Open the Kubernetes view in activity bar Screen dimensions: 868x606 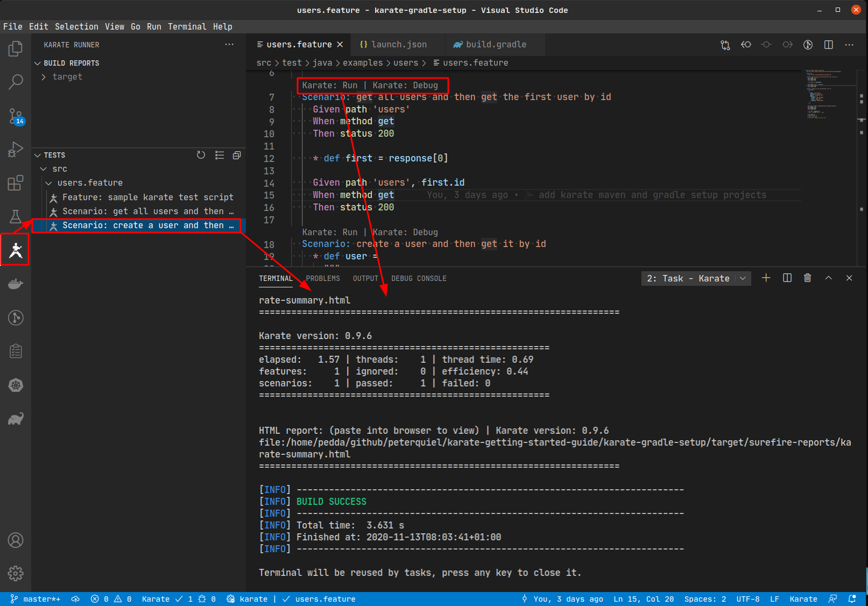(16, 385)
